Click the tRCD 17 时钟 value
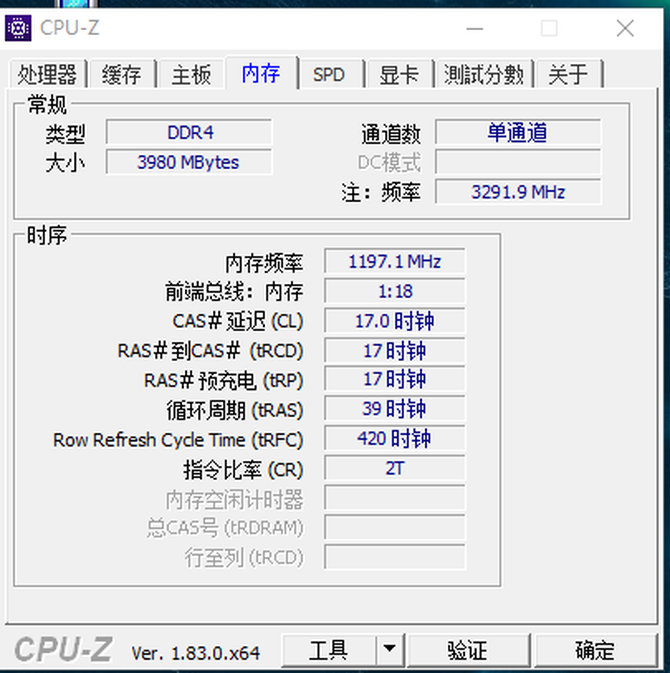This screenshot has height=673, width=670. [x=395, y=351]
